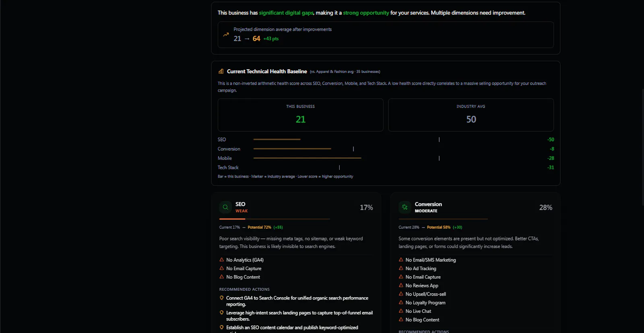Click the chart legend 'Bar = this business' text
Image resolution: width=644 pixels, height=333 pixels.
click(233, 176)
